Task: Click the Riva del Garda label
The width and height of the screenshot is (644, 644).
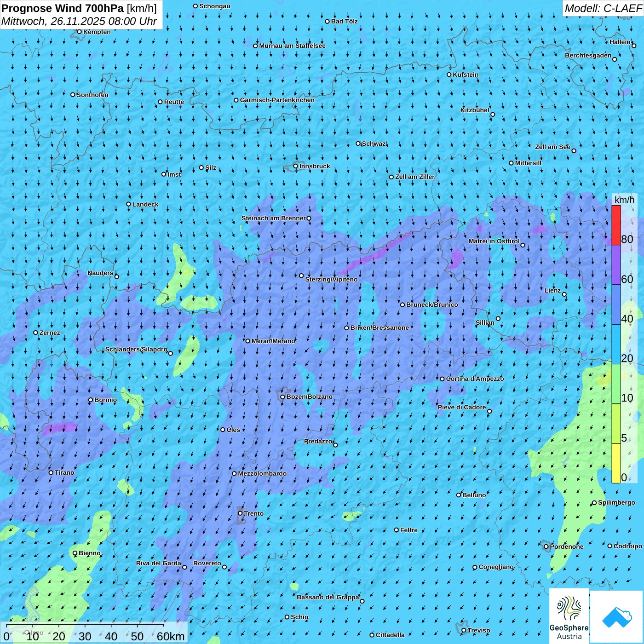Action: click(159, 563)
